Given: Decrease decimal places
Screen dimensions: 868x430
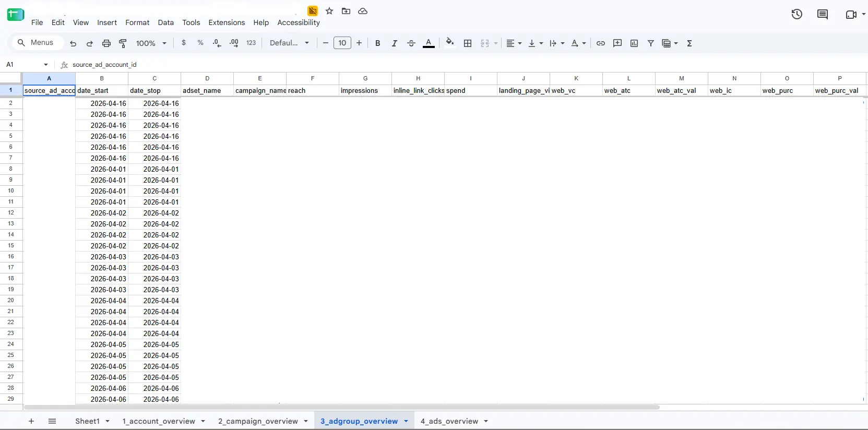Looking at the screenshot, I should click(217, 43).
